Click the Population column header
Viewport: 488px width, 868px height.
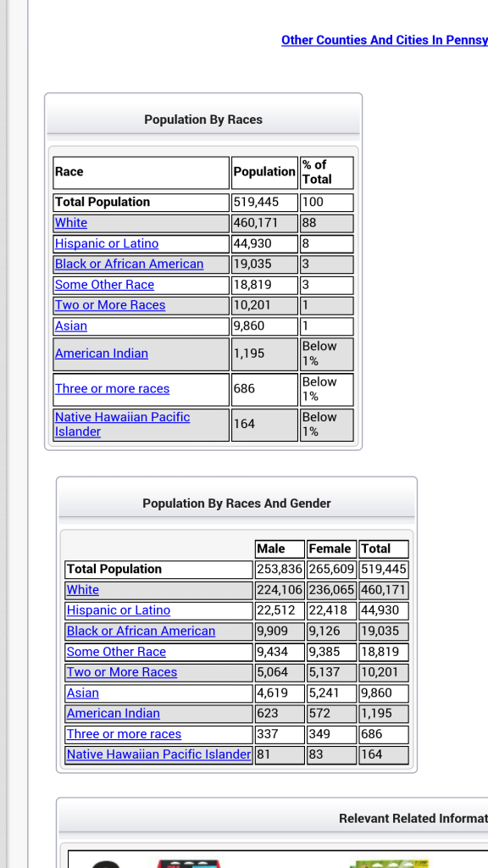264,172
